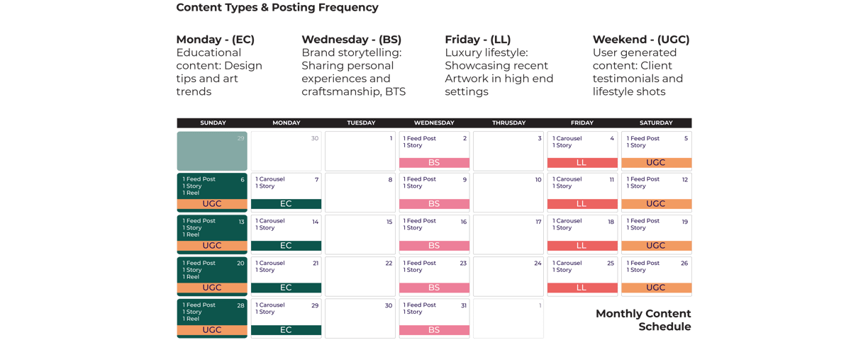Screen dimensions: 868x340
Task: Open the empty Tuesday 15 cell
Action: [x=360, y=234]
